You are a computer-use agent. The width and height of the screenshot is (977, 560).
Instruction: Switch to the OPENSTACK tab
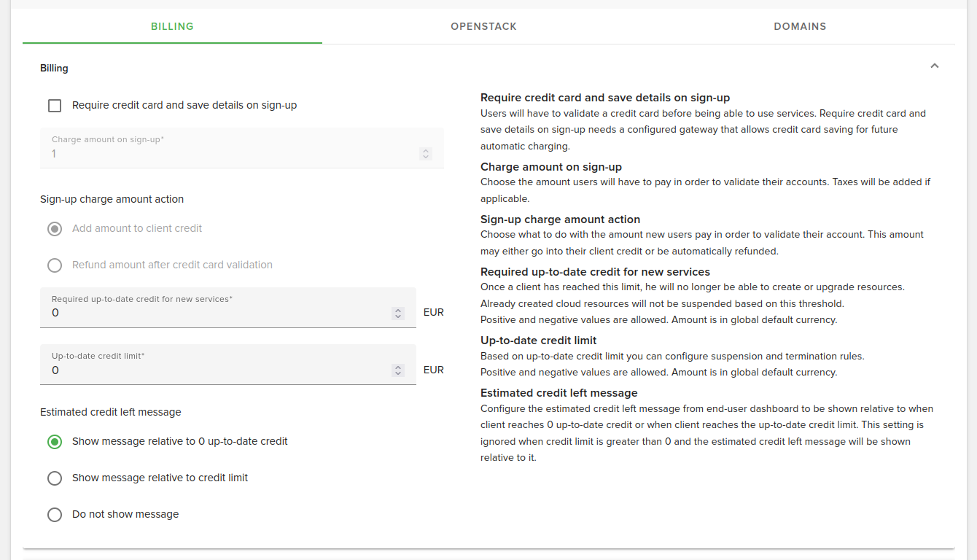[483, 26]
